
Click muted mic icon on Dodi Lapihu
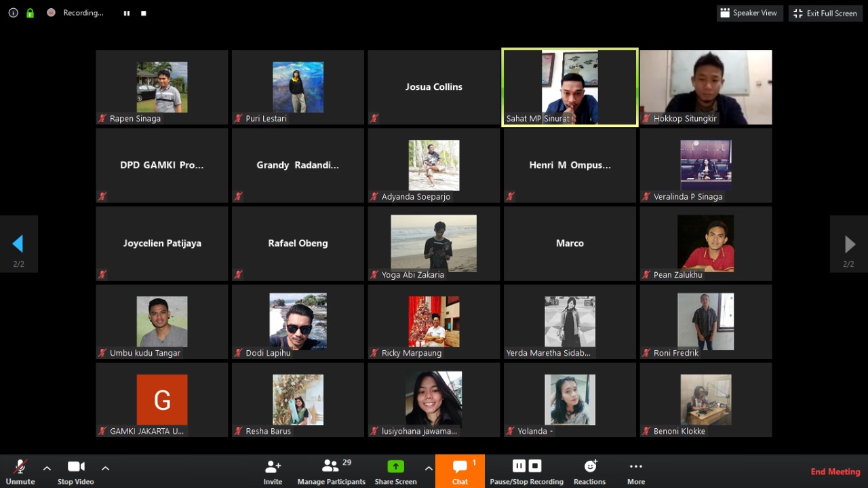point(239,353)
